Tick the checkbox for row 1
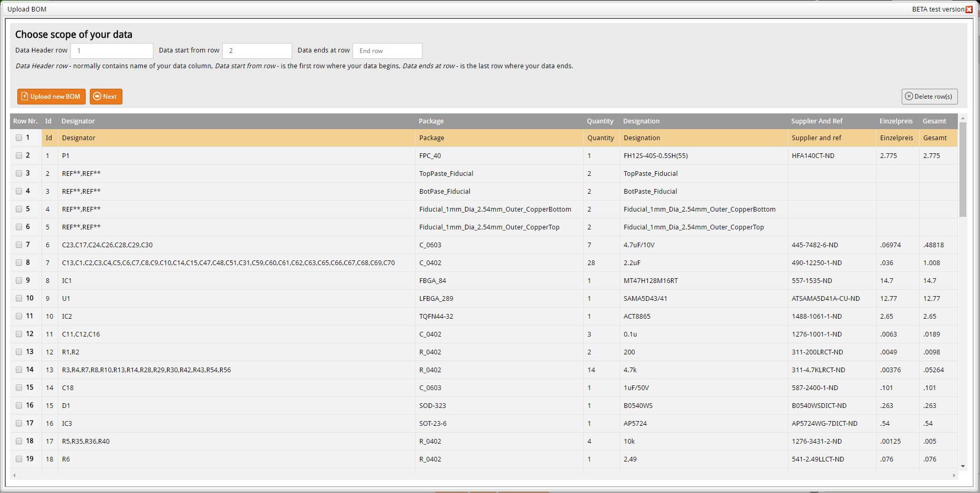Screen dimensions: 980x493 19,138
